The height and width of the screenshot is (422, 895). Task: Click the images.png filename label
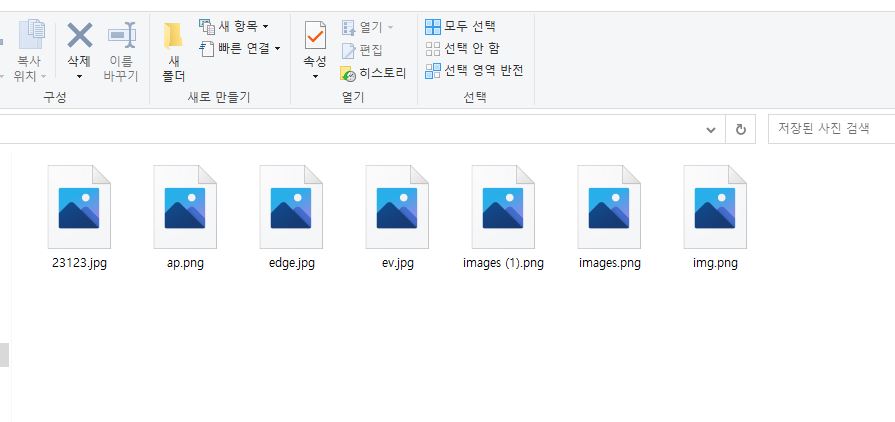[610, 263]
